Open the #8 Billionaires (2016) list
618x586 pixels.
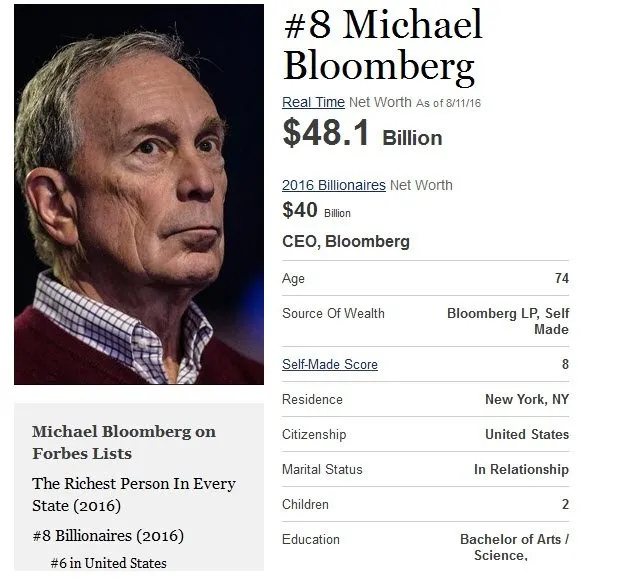pyautogui.click(x=108, y=536)
